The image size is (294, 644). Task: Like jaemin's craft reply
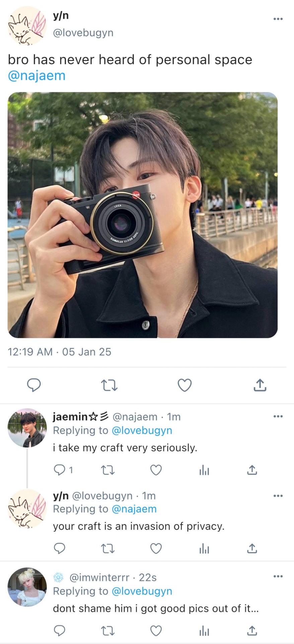click(x=156, y=470)
